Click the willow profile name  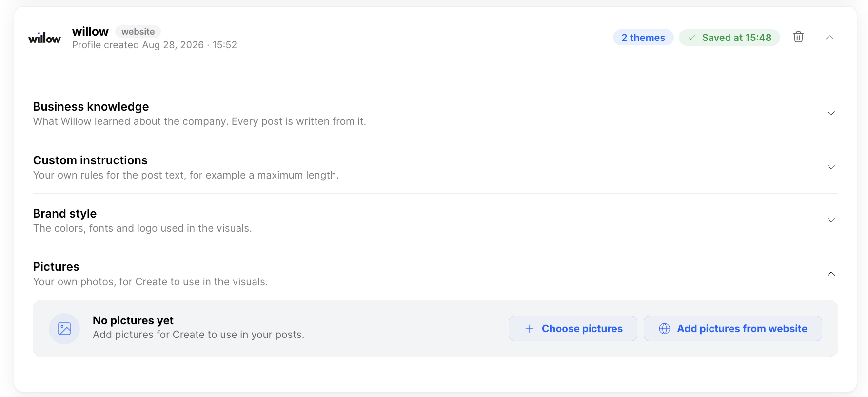tap(90, 31)
